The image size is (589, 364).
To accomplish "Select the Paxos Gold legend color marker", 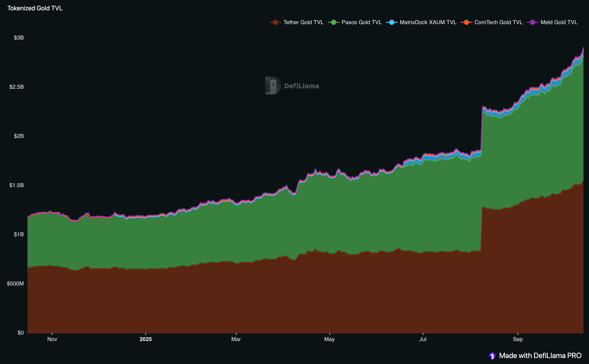I will [334, 22].
